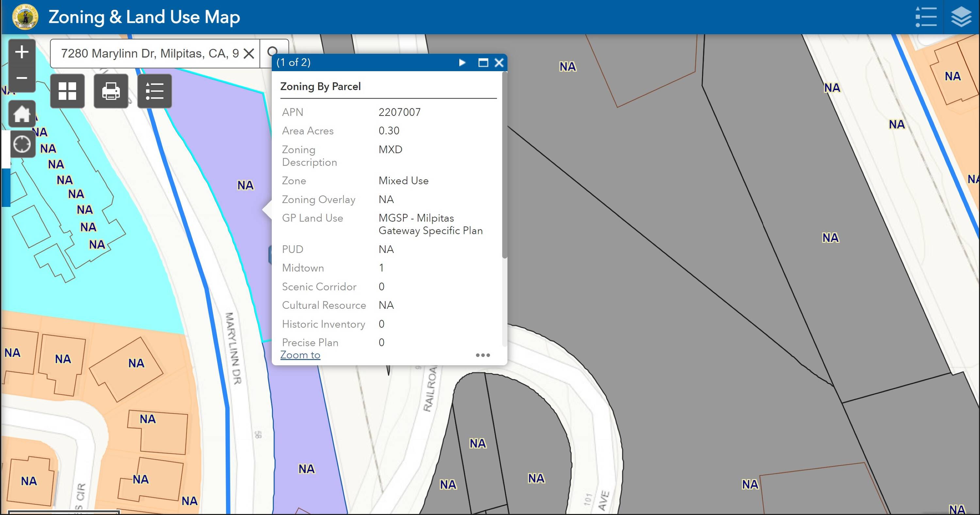Click the zoom out minus button

pyautogui.click(x=22, y=78)
